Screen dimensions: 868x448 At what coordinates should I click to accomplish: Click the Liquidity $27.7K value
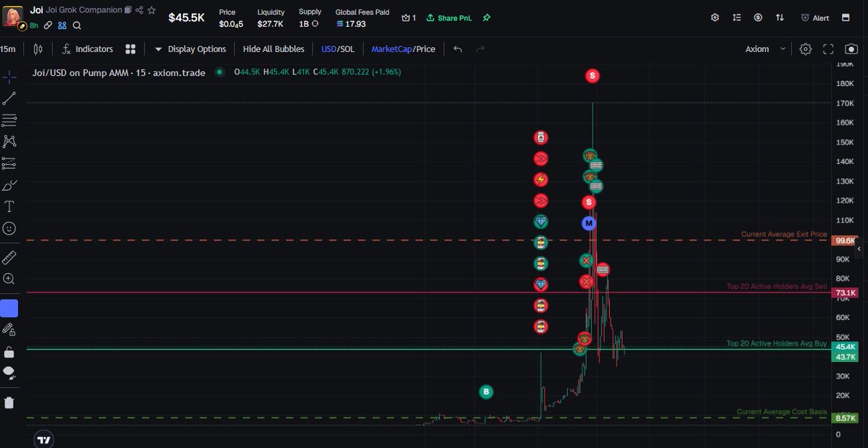click(x=271, y=24)
